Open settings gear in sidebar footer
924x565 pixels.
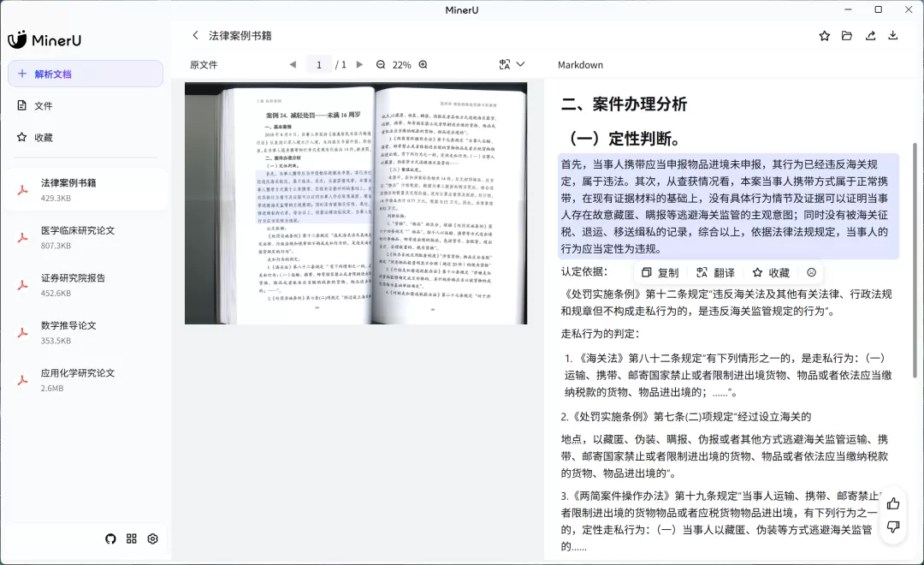[x=152, y=538]
